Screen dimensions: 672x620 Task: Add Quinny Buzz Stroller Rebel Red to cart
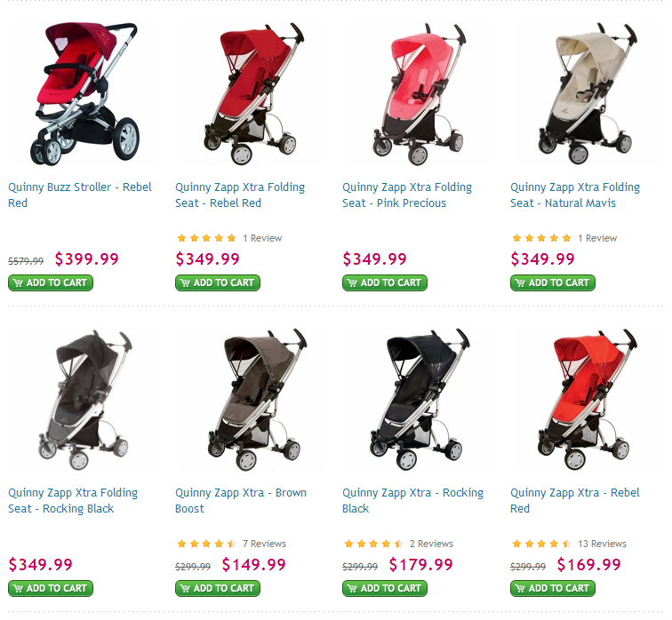coord(51,282)
